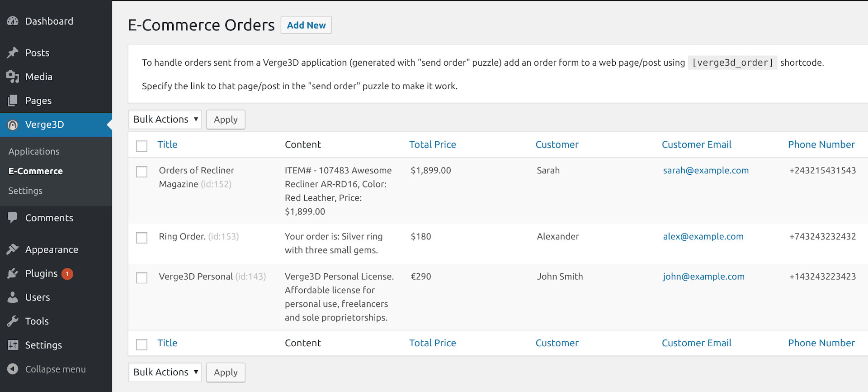Screen dimensions: 868x392
Task: Sort by Customer Email in table header
Action: 697,144
